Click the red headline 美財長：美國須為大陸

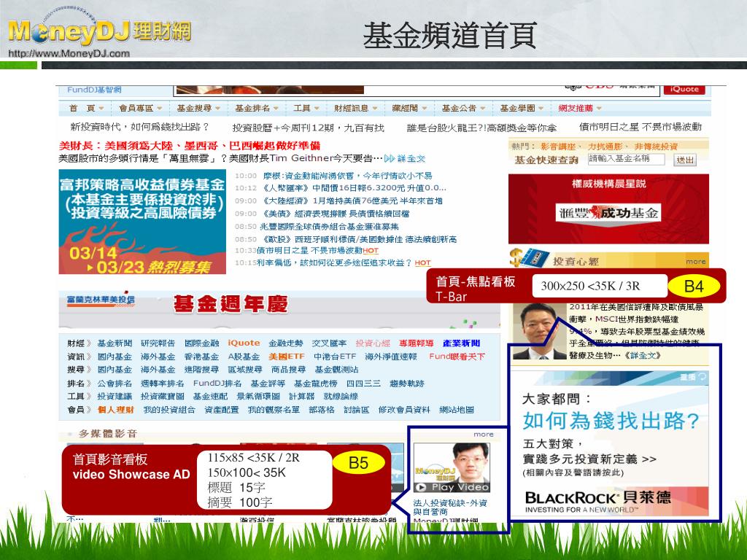point(189,146)
